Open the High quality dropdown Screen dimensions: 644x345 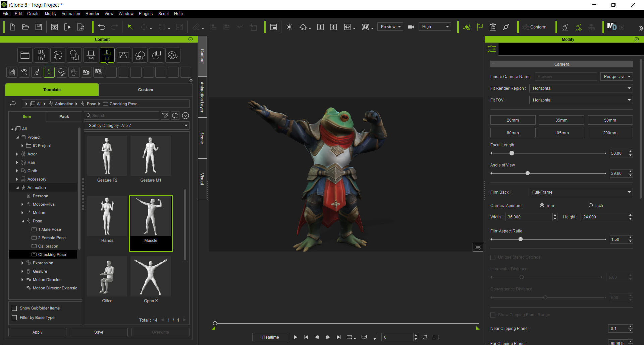point(435,27)
